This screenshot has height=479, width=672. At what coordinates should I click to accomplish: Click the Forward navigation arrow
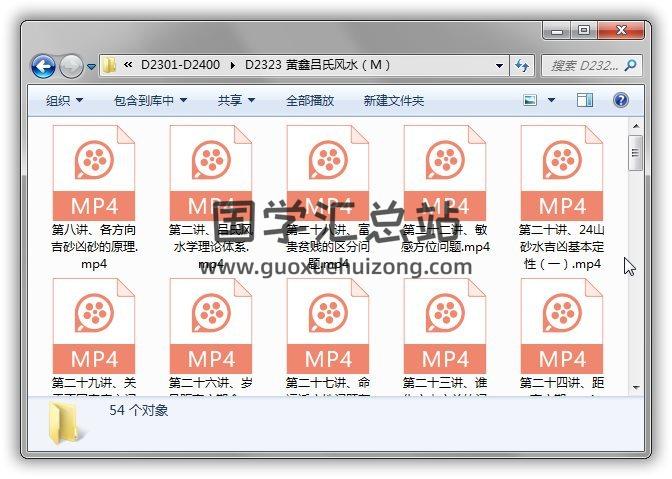71,66
